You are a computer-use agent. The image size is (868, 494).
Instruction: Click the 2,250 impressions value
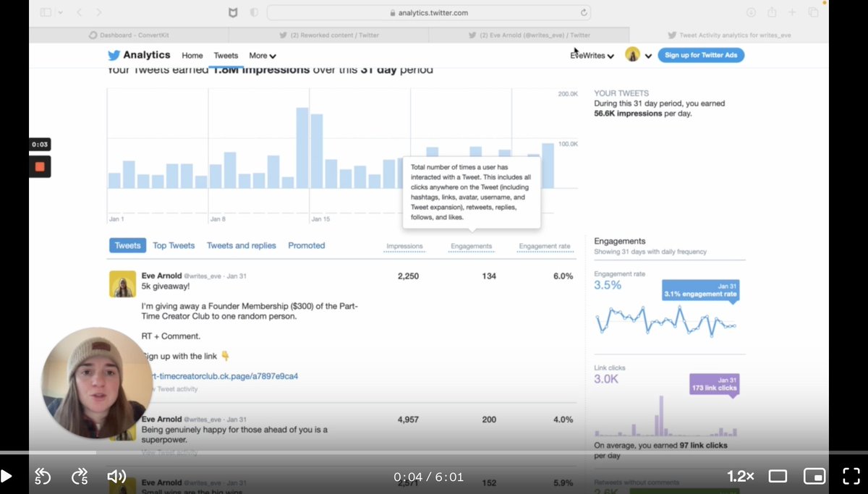click(408, 276)
